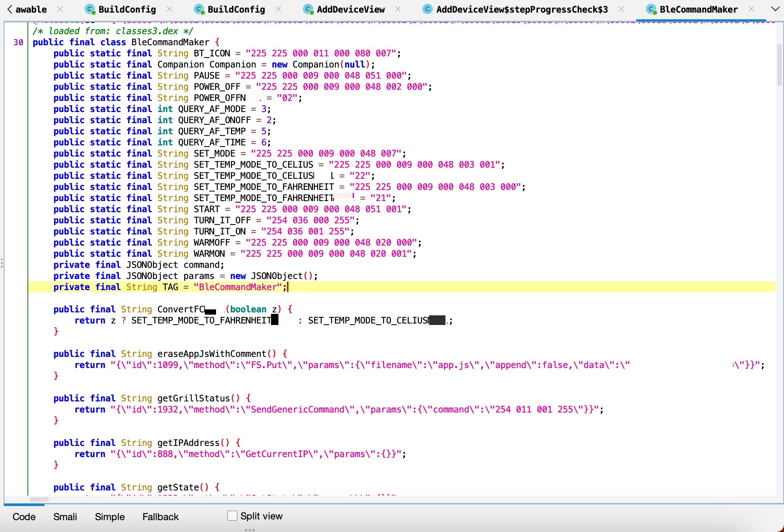
Task: Click the SET_MODE constant name
Action: pos(215,154)
